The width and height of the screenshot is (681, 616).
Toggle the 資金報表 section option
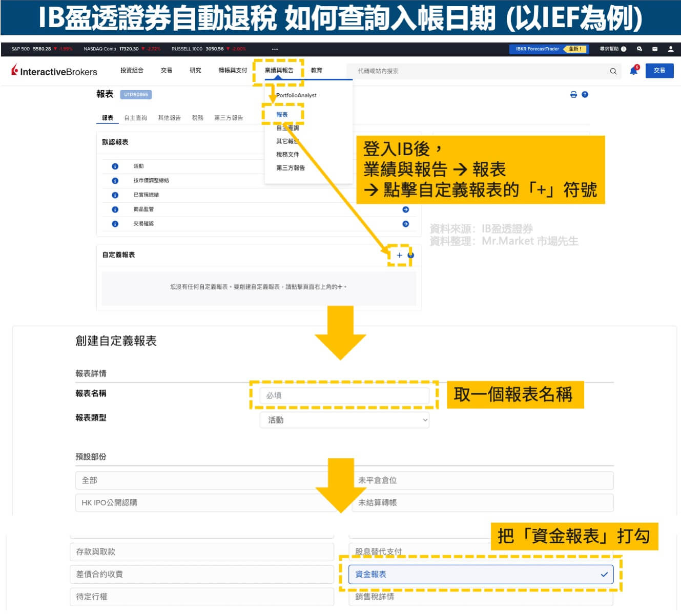pos(481,574)
